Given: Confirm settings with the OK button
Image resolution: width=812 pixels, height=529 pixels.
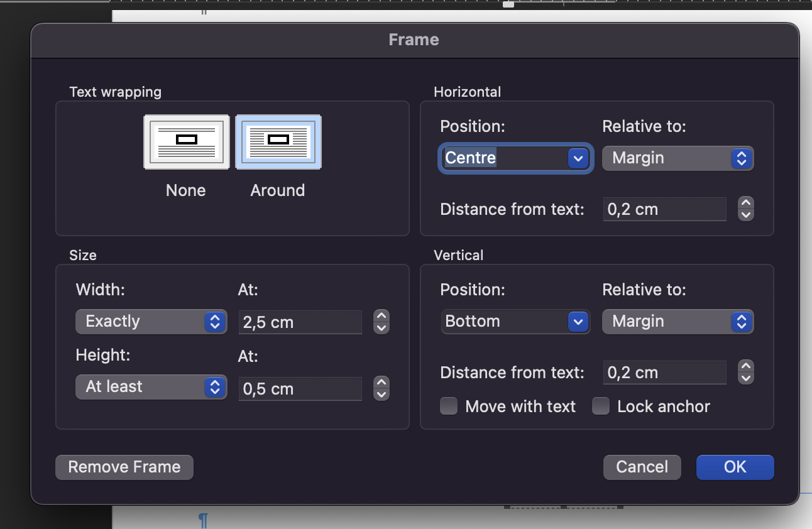Looking at the screenshot, I should tap(735, 467).
